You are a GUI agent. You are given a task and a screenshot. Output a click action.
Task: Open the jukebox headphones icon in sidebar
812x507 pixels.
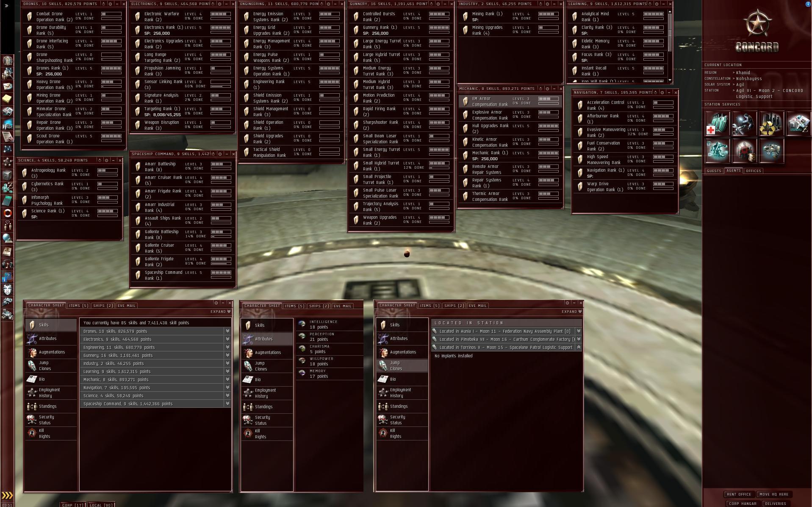click(8, 265)
